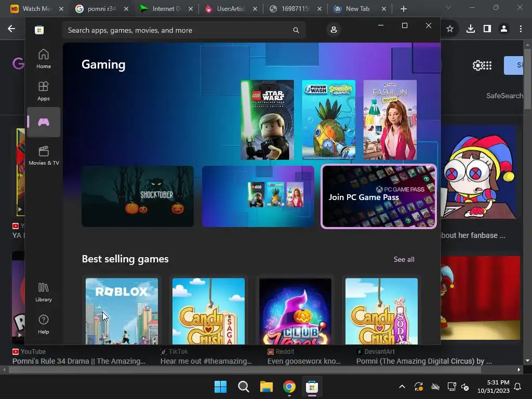Screen dimensions: 532x399
Task: Switch to the pomni Google search tab
Action: pos(101,9)
